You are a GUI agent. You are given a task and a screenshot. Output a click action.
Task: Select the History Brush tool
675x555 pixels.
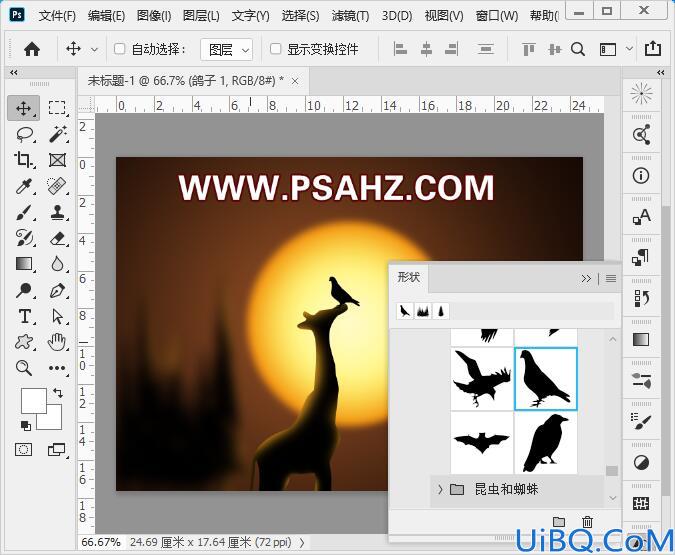point(23,238)
